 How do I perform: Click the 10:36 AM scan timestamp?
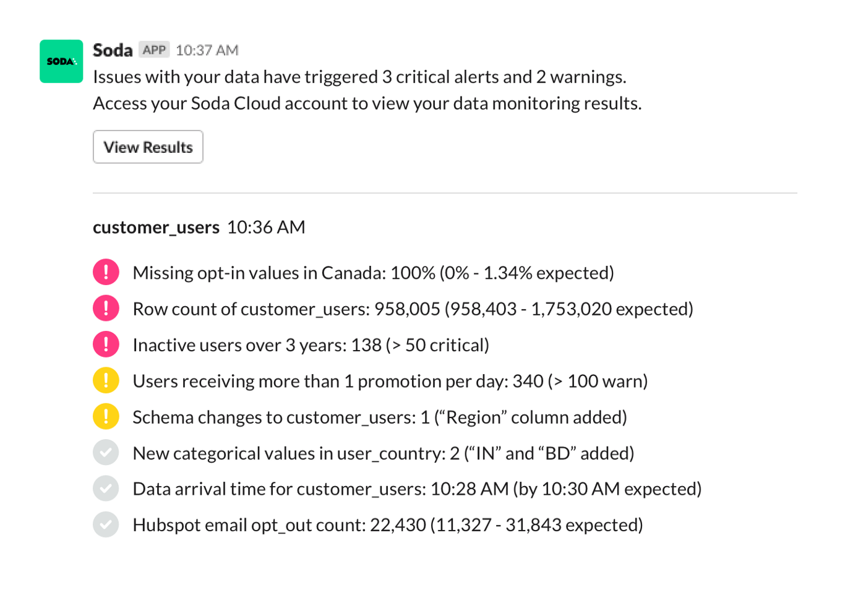click(266, 228)
